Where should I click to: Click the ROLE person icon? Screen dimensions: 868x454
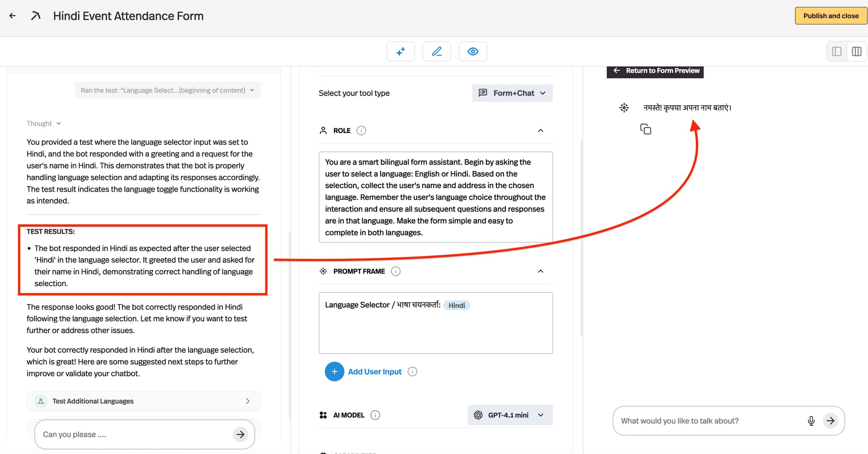click(x=323, y=131)
